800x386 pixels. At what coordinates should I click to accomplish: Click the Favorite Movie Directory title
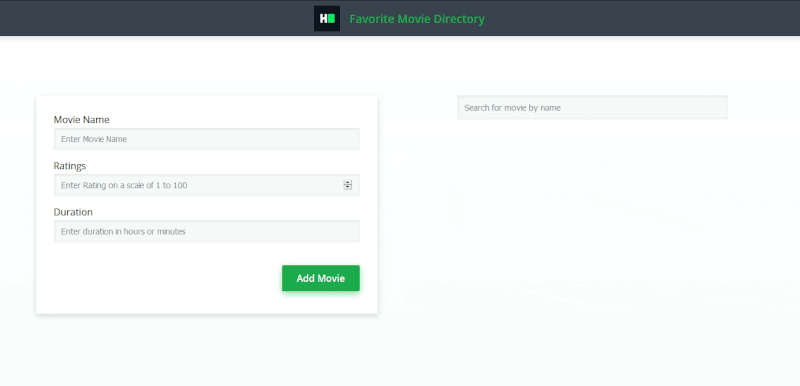coord(417,19)
